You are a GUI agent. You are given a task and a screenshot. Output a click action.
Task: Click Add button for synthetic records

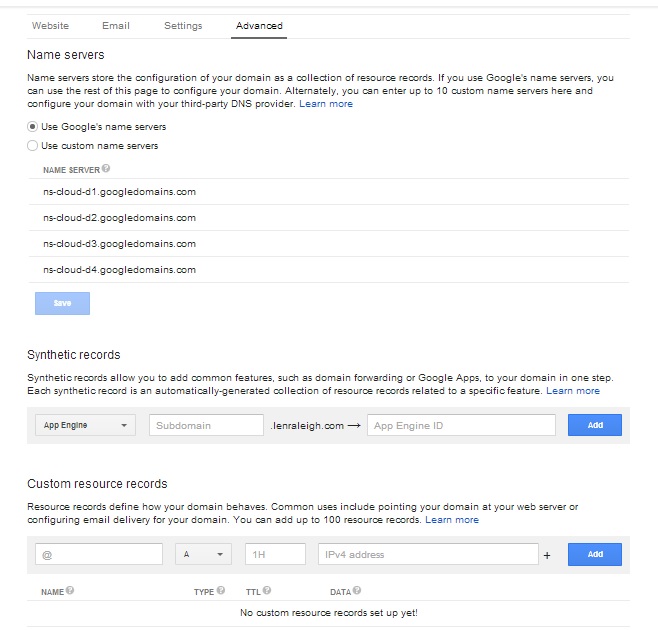(595, 425)
